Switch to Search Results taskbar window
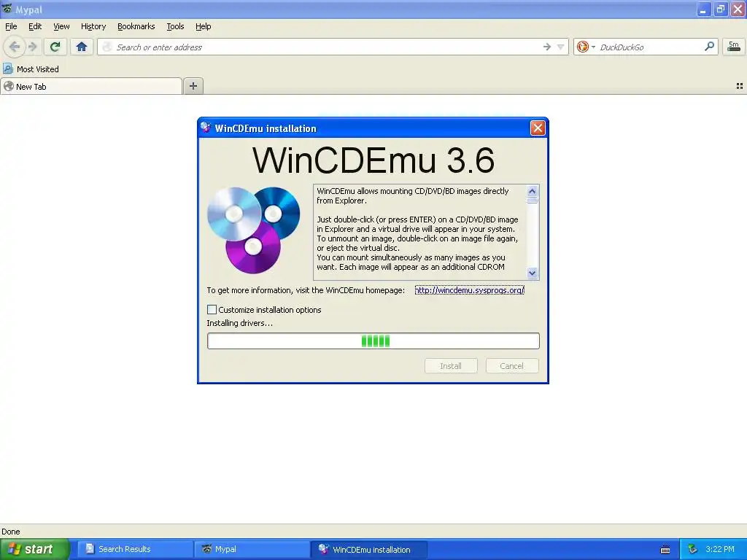The height and width of the screenshot is (560, 747). pyautogui.click(x=135, y=549)
